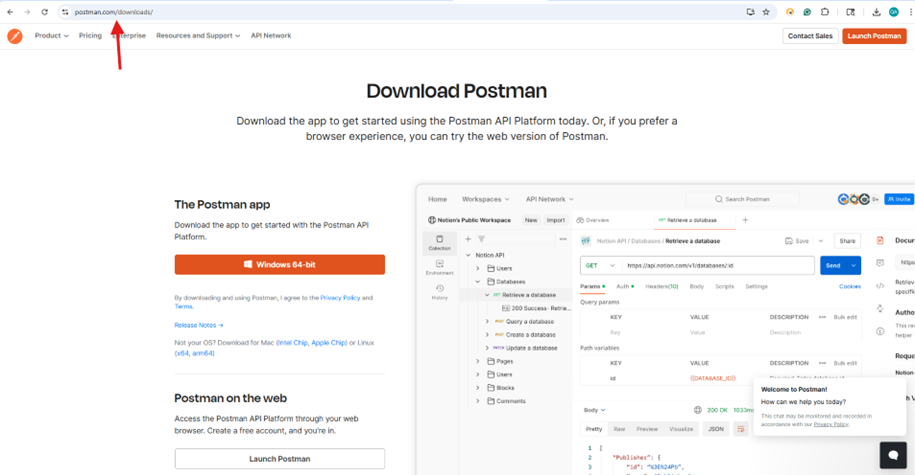Screen dimensions: 915x475
Task: Click the History sidebar icon in app preview
Action: (x=439, y=292)
